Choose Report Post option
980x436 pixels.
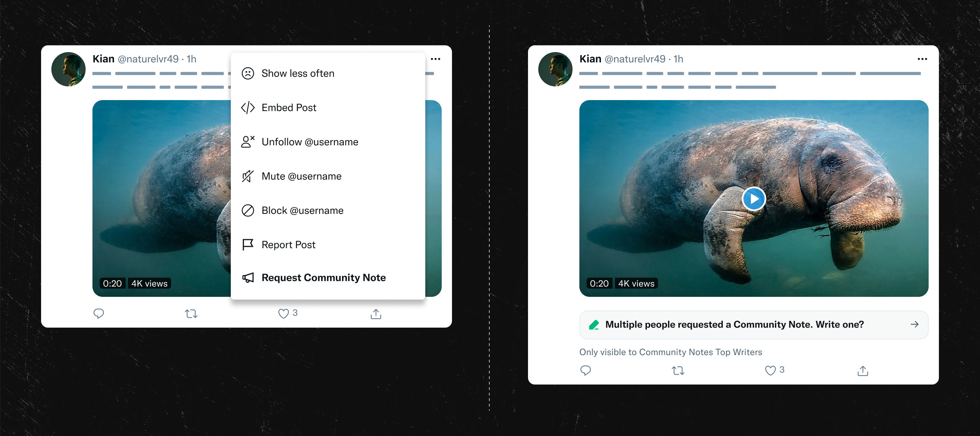[x=288, y=245]
